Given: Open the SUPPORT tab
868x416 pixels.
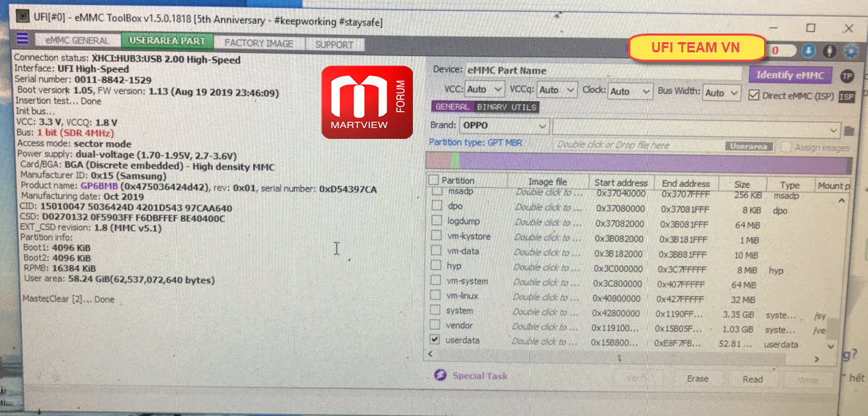Looking at the screenshot, I should coord(334,44).
